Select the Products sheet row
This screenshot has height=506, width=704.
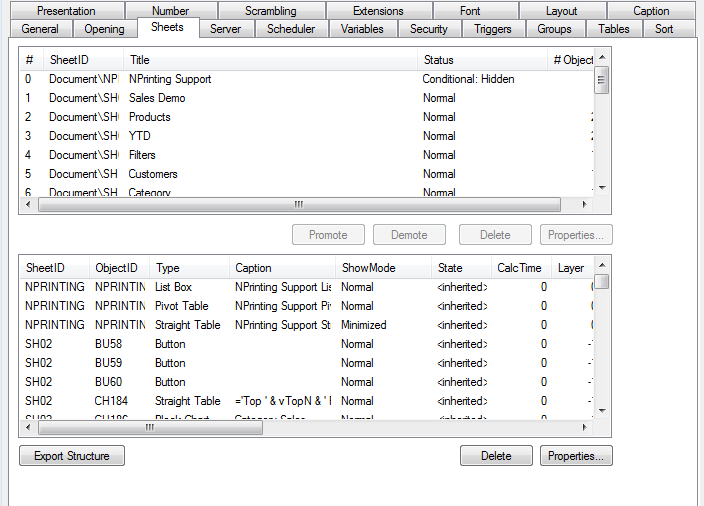pyautogui.click(x=307, y=117)
